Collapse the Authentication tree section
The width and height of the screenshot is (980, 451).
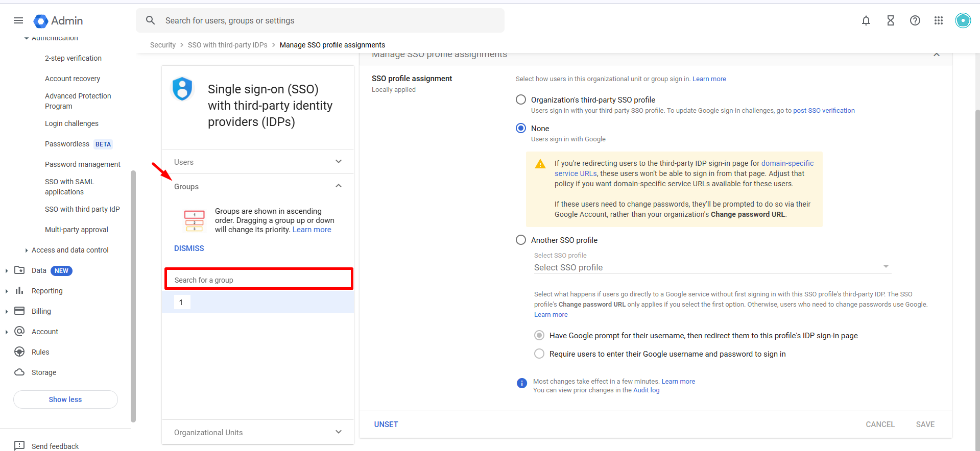27,38
